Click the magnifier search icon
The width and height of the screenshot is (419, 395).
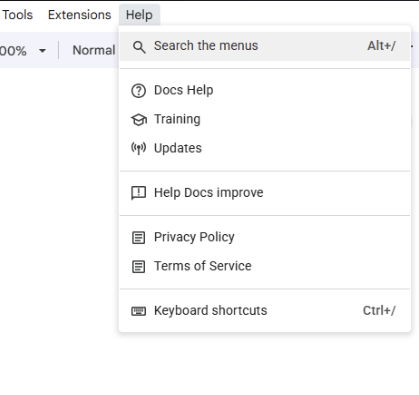click(x=139, y=47)
